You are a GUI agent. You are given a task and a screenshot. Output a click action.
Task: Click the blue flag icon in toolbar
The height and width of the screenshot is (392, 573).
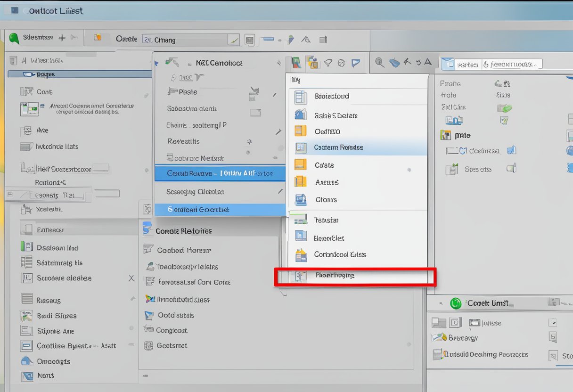[x=356, y=63]
